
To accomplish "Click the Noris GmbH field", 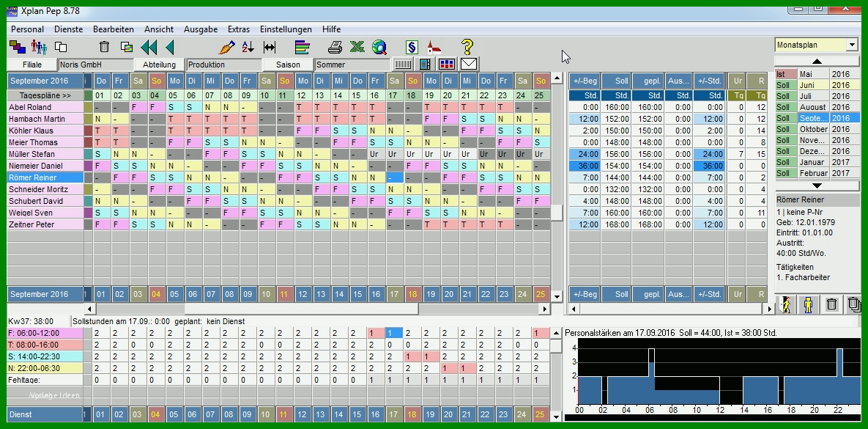I will pos(96,65).
